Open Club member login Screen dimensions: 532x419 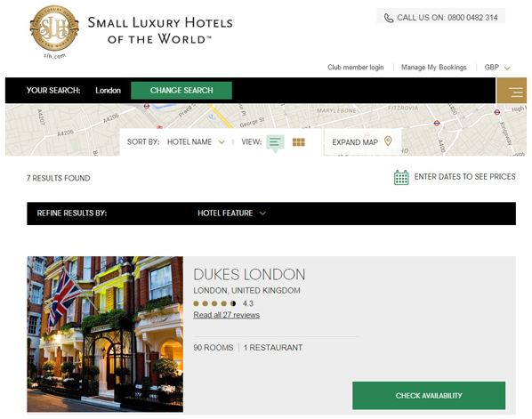[x=356, y=68]
